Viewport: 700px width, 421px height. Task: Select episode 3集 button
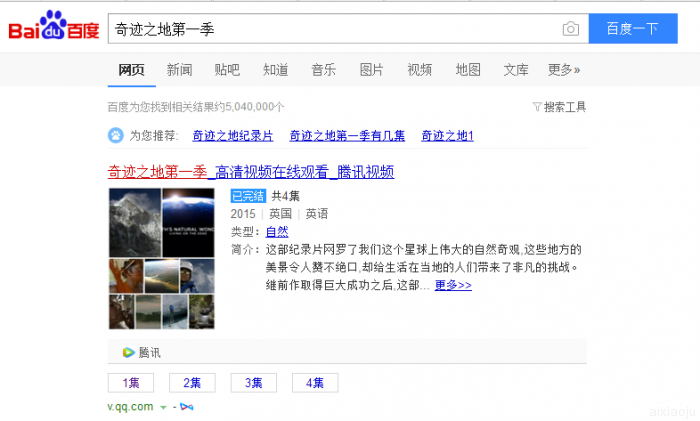coord(253,383)
